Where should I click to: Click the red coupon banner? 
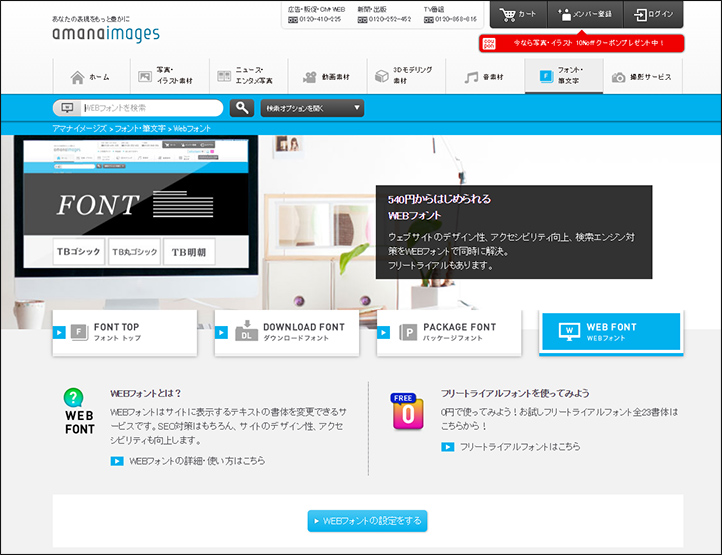[x=582, y=43]
